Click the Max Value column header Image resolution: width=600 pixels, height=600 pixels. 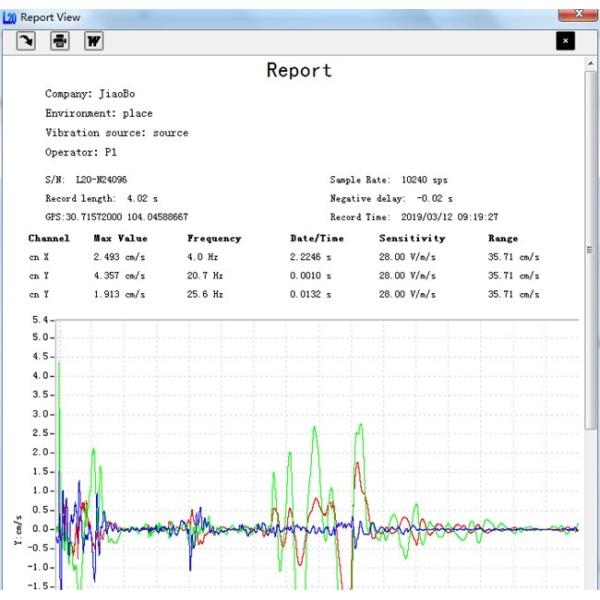tap(120, 239)
